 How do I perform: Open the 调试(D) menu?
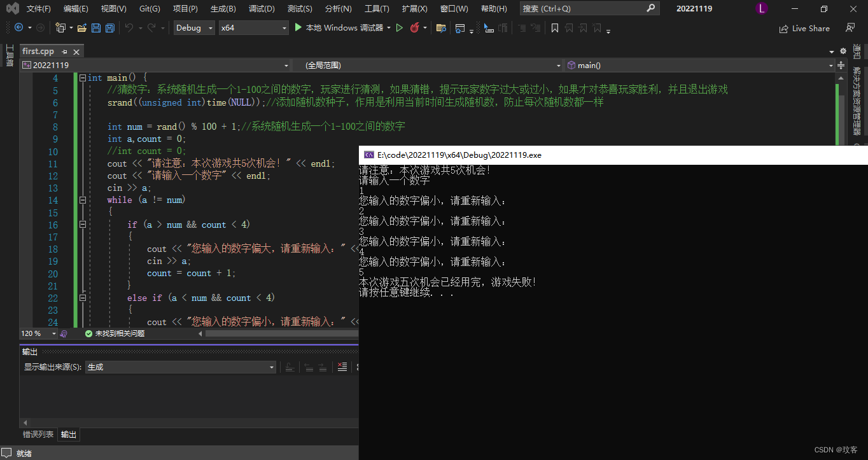pyautogui.click(x=262, y=9)
